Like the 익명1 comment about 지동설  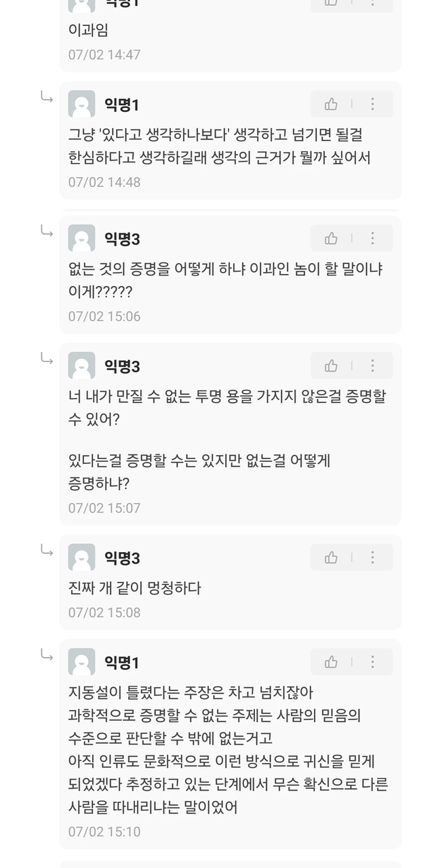(x=331, y=662)
